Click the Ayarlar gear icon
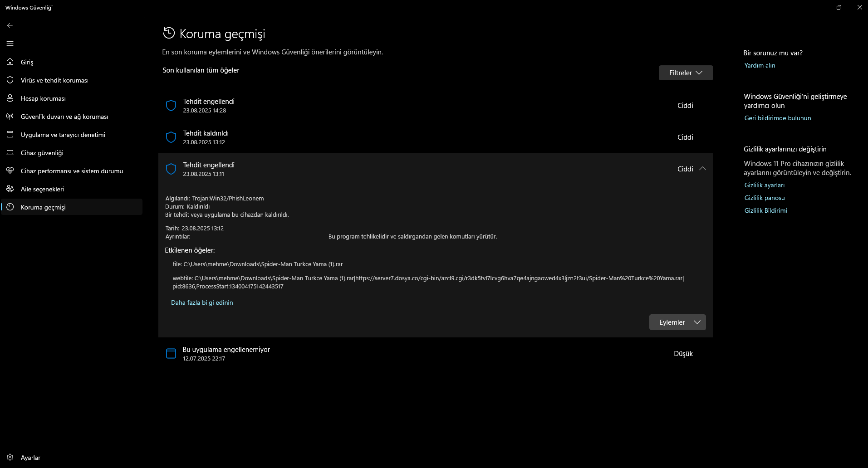This screenshot has height=468, width=868. tap(10, 458)
